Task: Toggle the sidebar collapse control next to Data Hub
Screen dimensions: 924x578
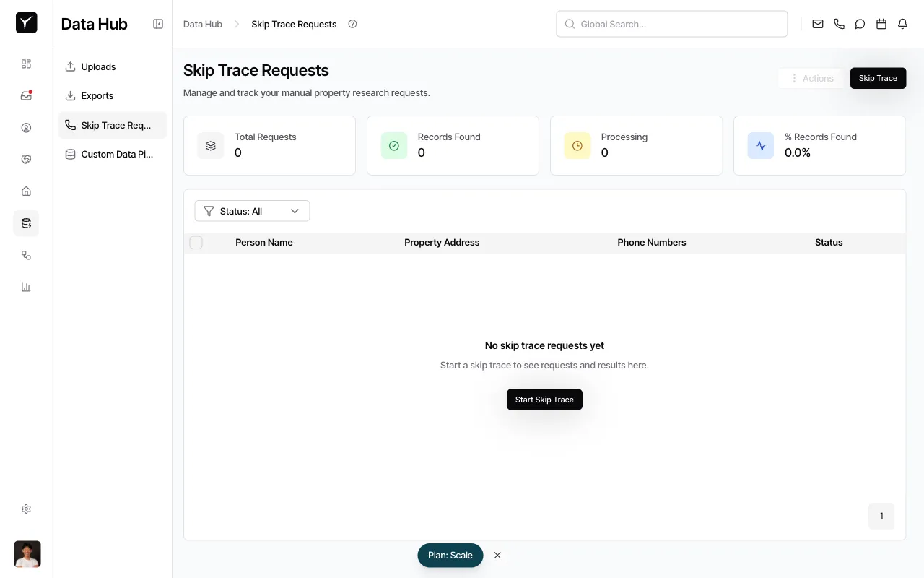Action: (x=157, y=23)
